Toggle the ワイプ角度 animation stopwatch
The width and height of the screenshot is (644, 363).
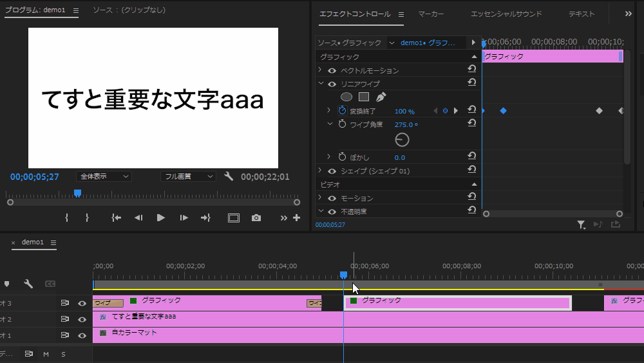[342, 124]
